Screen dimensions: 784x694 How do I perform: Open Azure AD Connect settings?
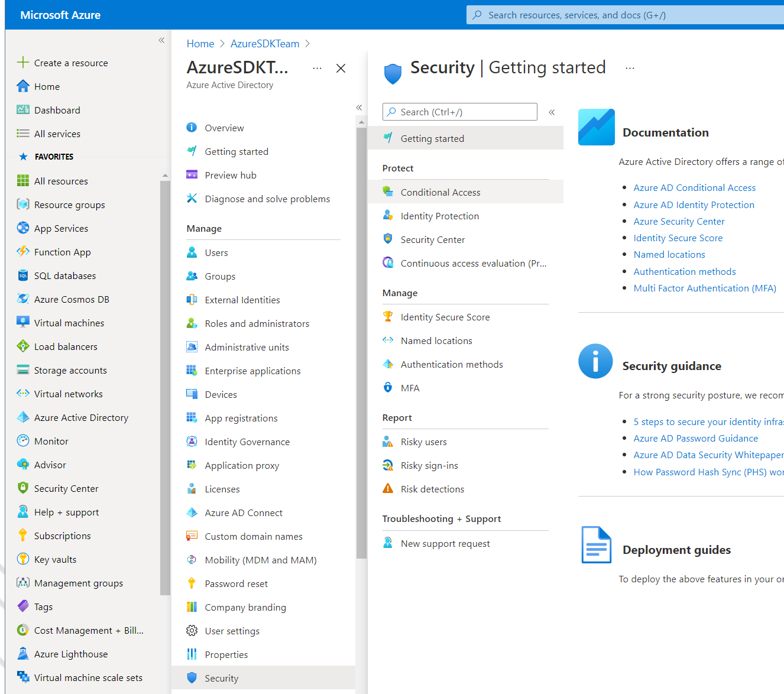coord(244,513)
